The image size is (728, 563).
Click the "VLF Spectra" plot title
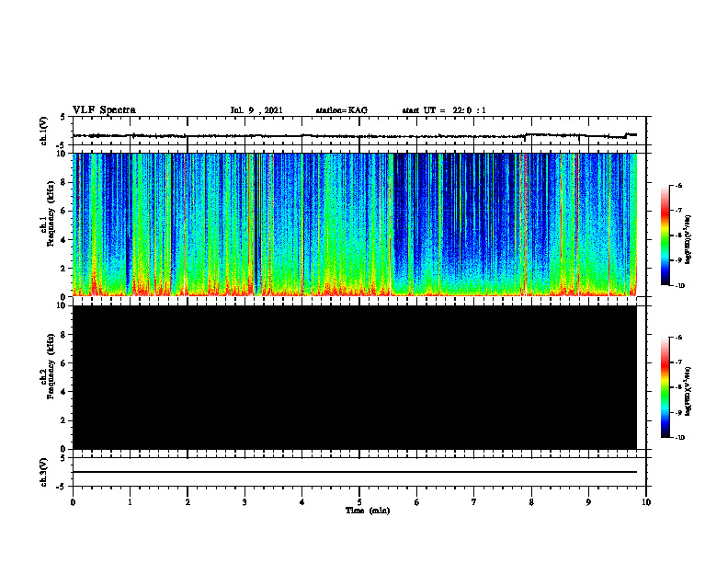104,110
